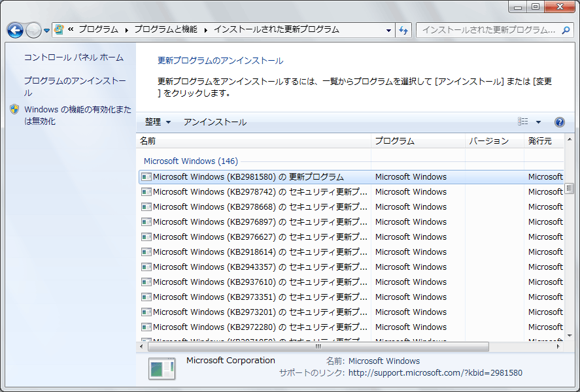
Task: Select the プログラムと機能 breadcrumb segment
Action: 165,29
